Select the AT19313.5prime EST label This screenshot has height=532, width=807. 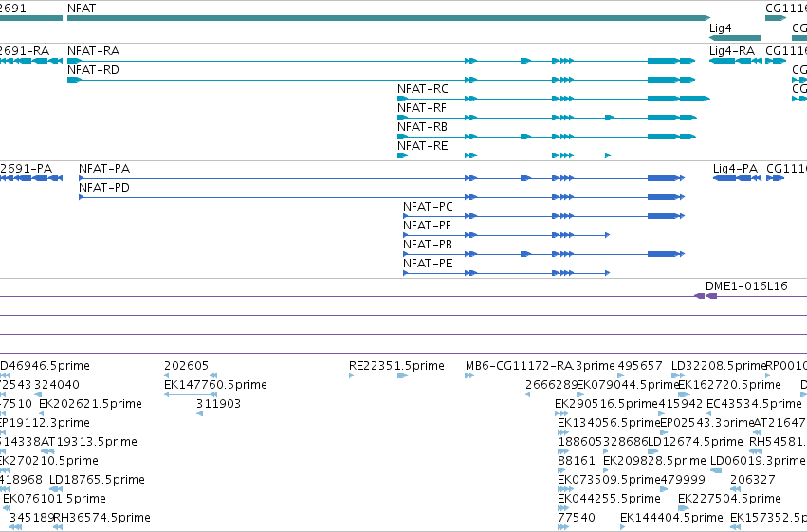click(x=89, y=442)
